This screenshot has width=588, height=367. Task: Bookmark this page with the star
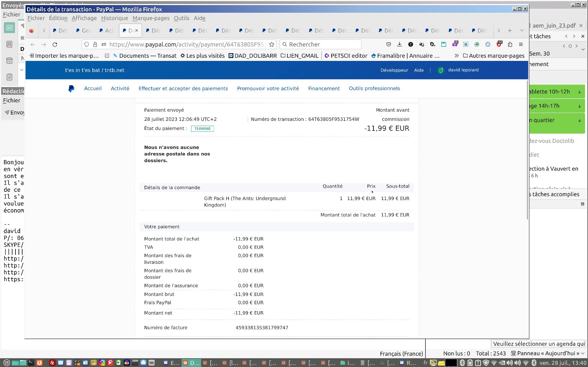272,44
